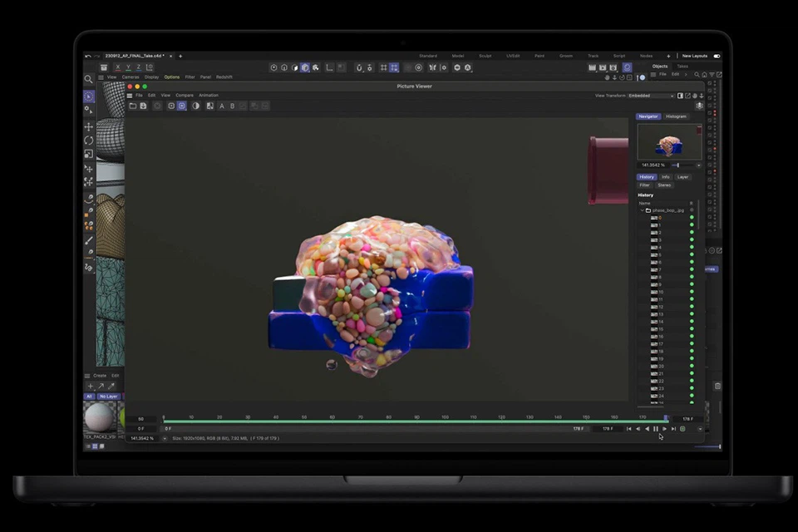Open the Compare menu in Picture Viewer
This screenshot has width=798, height=532.
184,96
